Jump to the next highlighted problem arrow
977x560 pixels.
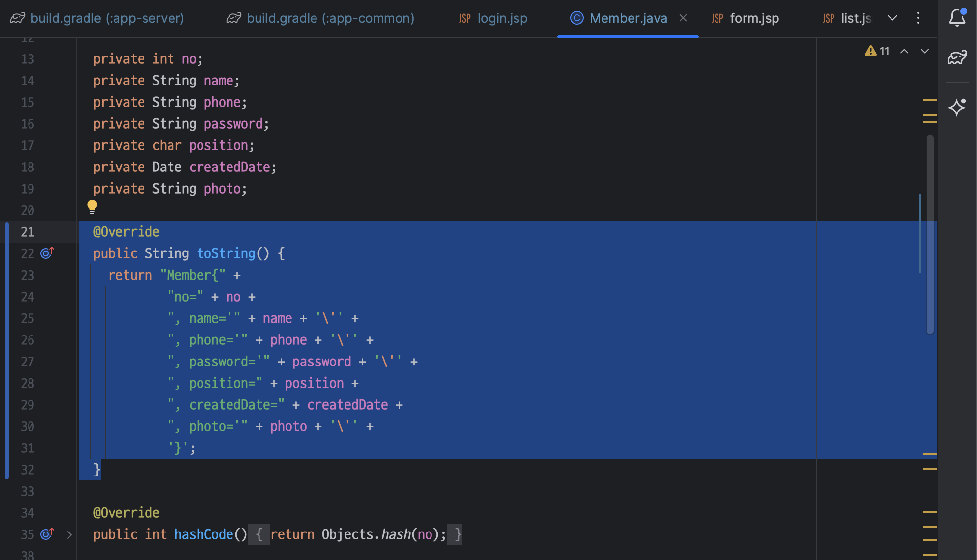(x=924, y=51)
